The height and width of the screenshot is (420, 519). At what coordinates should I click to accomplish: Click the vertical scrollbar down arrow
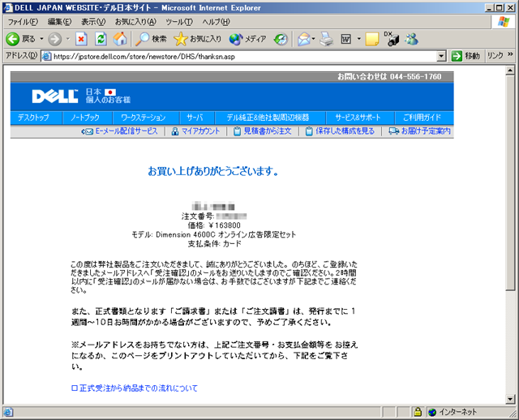(x=510, y=399)
